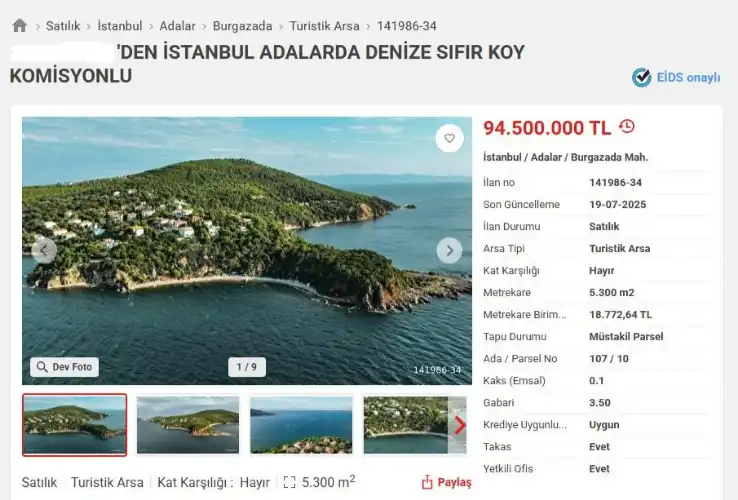This screenshot has width=738, height=500.
Task: Navigate to Burgazada breadcrumb
Action: coord(242,26)
